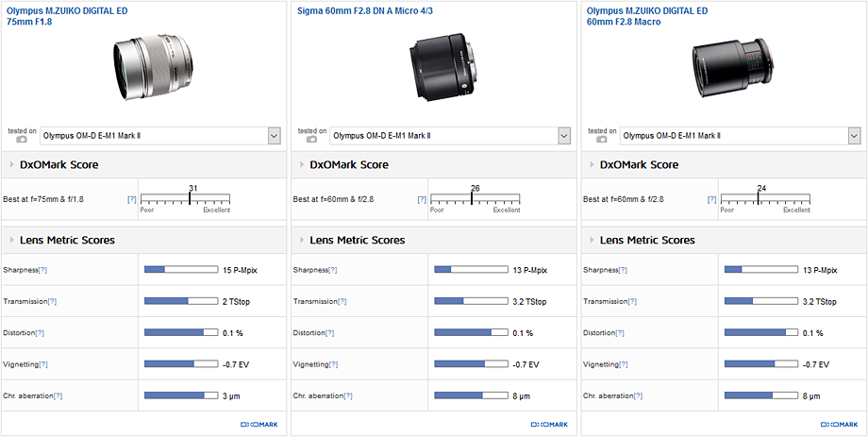This screenshot has width=868, height=437.
Task: Click camera icon under 'tested on' for Olympus 75mm
Action: (x=22, y=140)
